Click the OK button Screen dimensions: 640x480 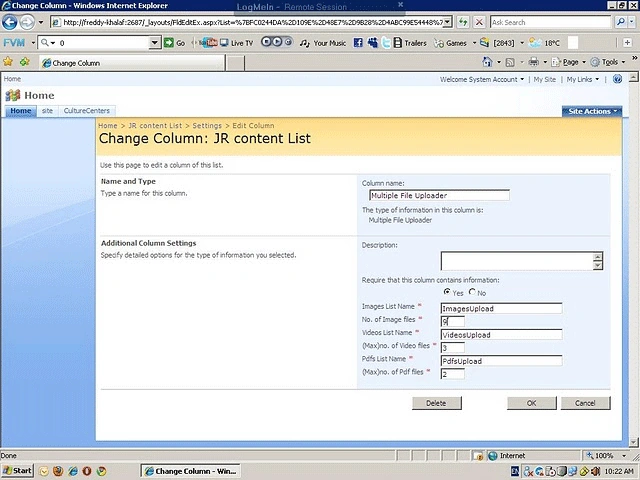tap(531, 403)
